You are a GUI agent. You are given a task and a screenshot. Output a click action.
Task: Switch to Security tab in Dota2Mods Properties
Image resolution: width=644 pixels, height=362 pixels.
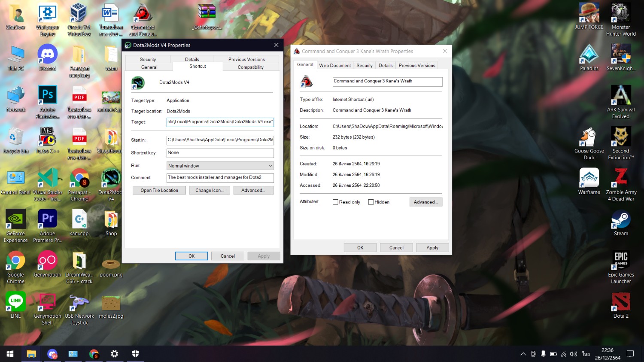148,59
